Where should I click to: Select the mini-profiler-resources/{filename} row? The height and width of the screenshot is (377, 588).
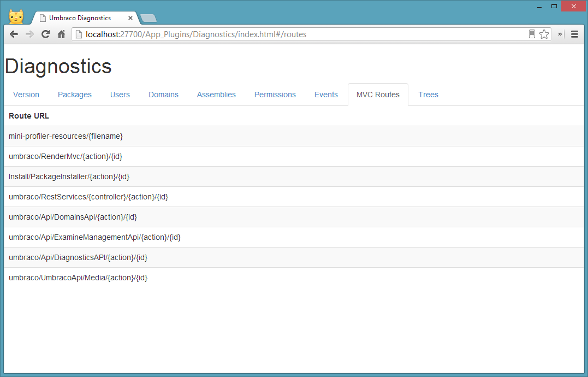click(x=294, y=136)
